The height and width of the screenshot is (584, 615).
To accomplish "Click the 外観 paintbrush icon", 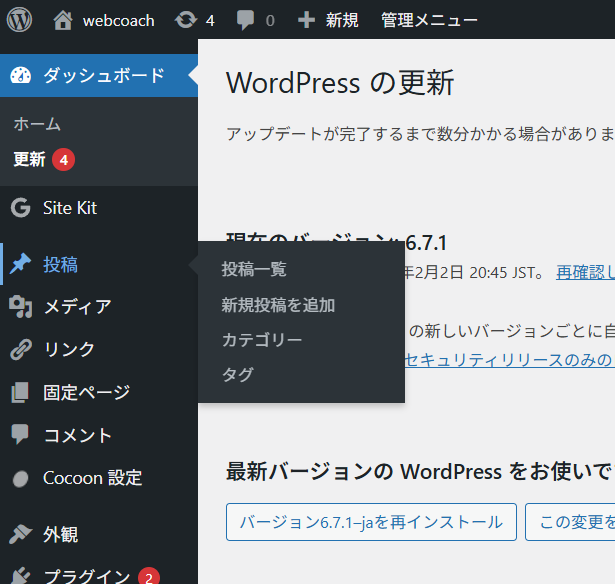I will coord(20,534).
